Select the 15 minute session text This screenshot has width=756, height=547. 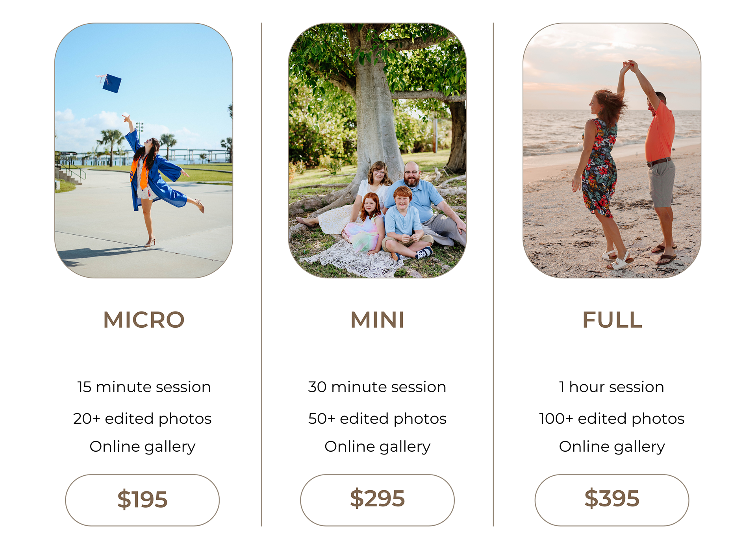(144, 387)
